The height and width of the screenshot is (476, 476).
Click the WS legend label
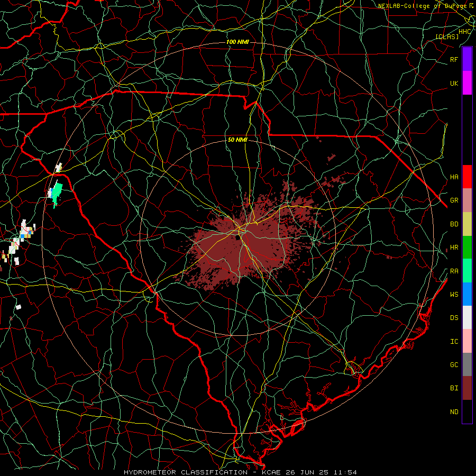click(x=454, y=294)
